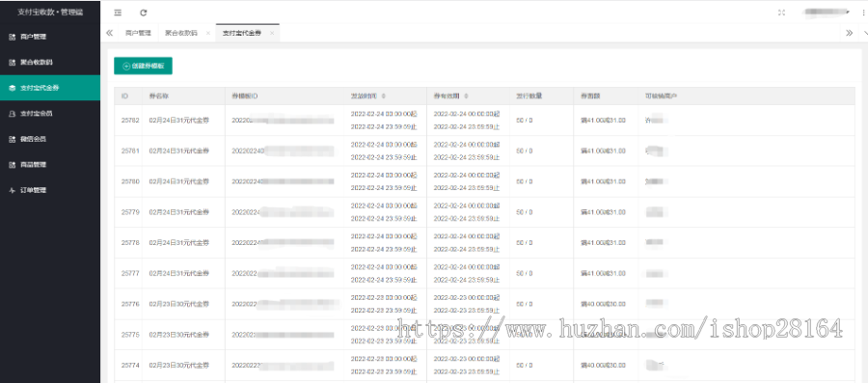
Task: Select ID cell 25777
Action: point(129,273)
